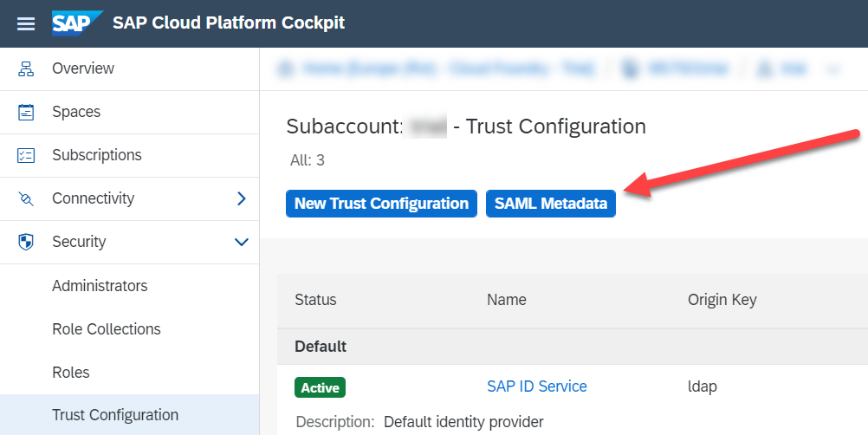Image resolution: width=868 pixels, height=435 pixels.
Task: Select Trust Configuration menu item
Action: coord(115,415)
